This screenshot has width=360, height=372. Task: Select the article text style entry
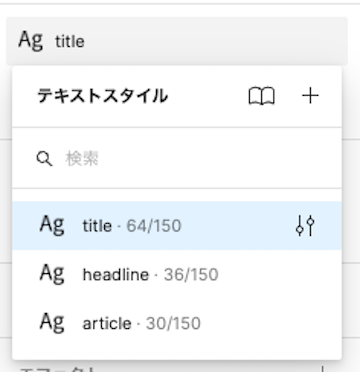coord(177,323)
